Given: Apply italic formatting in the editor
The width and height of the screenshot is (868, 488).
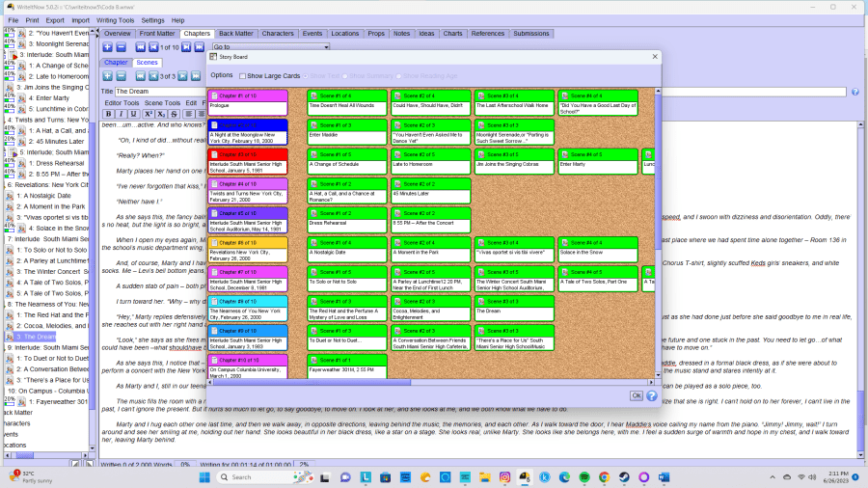Looking at the screenshot, I should tap(122, 114).
